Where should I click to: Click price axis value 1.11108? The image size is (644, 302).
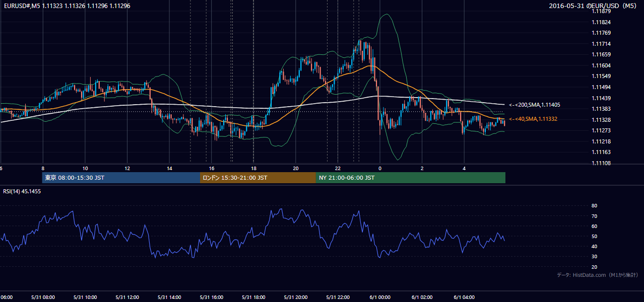pyautogui.click(x=601, y=163)
